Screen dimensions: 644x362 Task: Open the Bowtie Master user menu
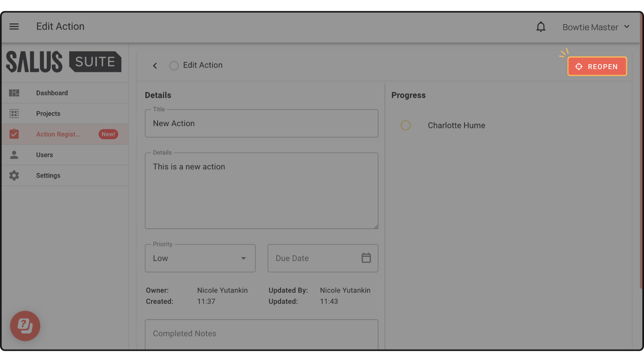pos(596,27)
